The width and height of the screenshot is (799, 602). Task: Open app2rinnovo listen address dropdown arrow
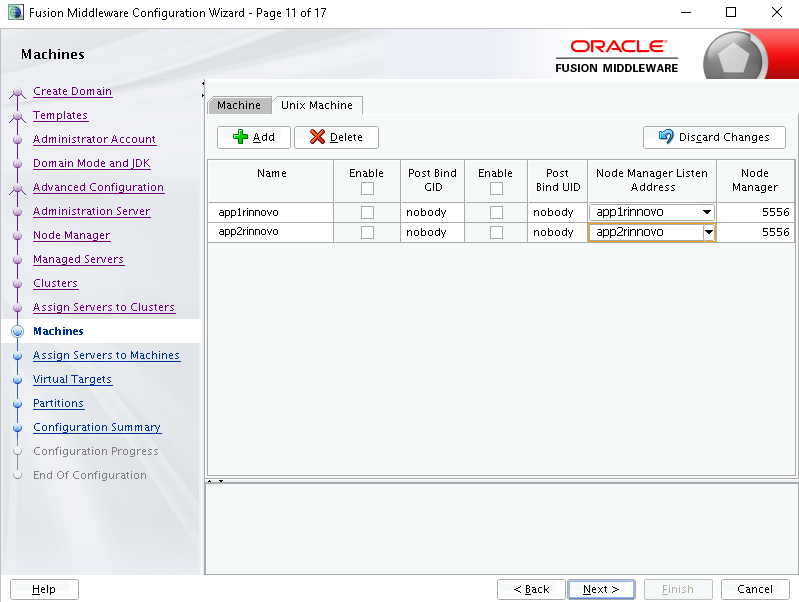click(x=708, y=232)
